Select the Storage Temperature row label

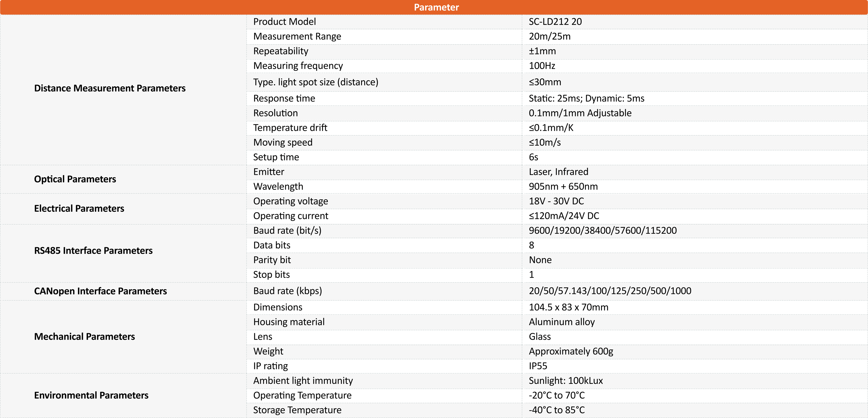pyautogui.click(x=297, y=410)
